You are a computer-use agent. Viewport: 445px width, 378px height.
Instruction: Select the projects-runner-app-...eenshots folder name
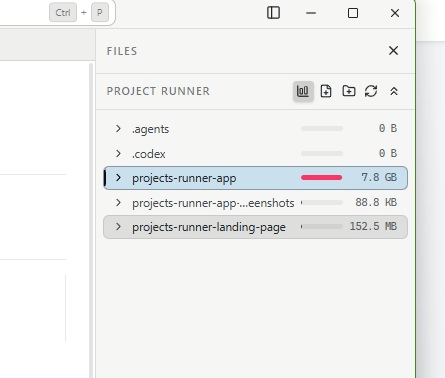pos(213,203)
